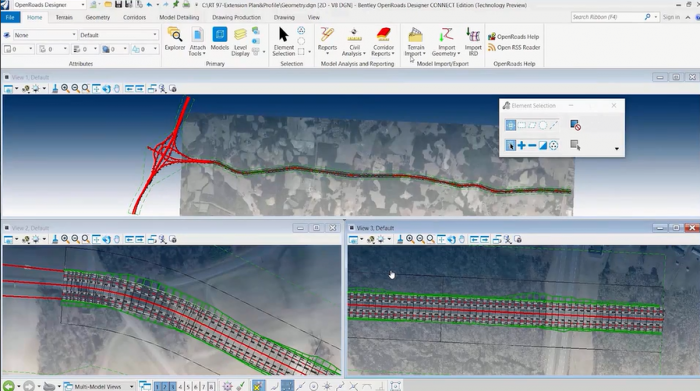Switch to the Corridors ribbon tab

pyautogui.click(x=134, y=17)
